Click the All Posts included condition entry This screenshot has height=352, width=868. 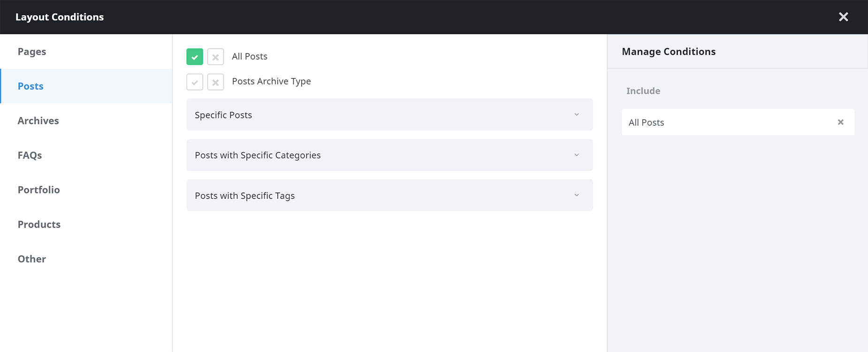tap(738, 122)
